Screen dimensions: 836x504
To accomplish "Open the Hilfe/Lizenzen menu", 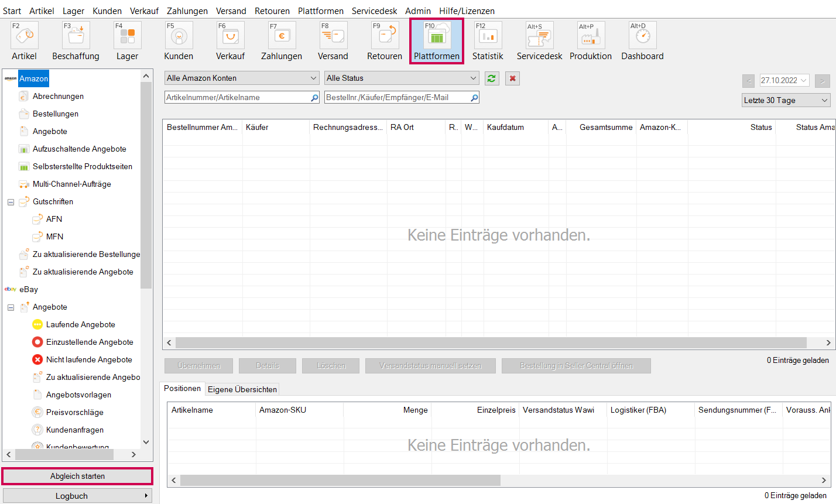I will click(x=467, y=11).
